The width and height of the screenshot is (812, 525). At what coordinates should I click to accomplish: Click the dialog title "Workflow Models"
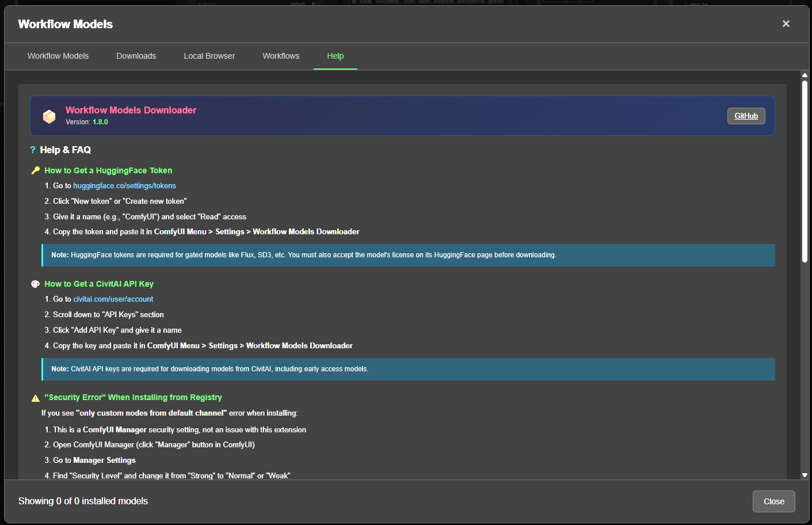(66, 24)
